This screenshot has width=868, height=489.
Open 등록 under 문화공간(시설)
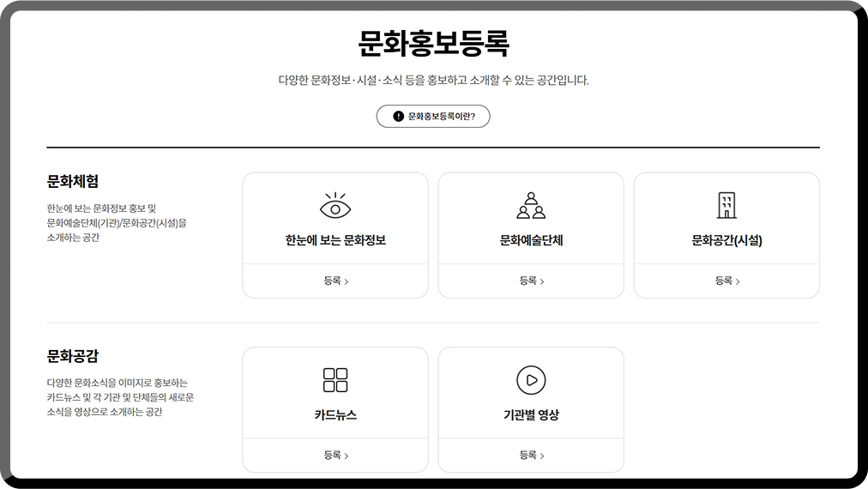pyautogui.click(x=726, y=281)
